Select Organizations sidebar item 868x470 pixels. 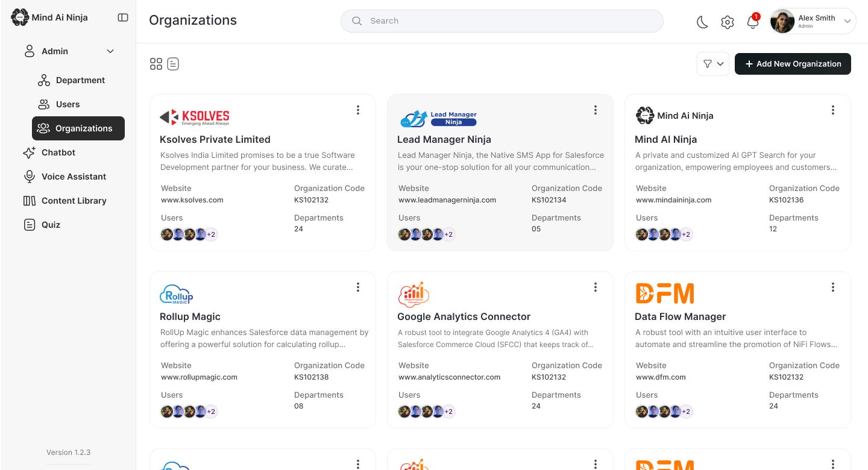(x=78, y=128)
